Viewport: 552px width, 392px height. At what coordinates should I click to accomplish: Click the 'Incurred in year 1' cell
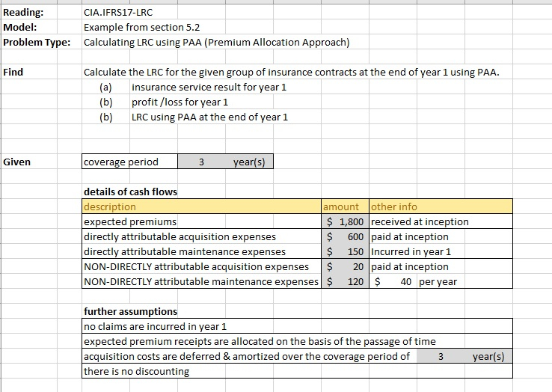click(411, 251)
